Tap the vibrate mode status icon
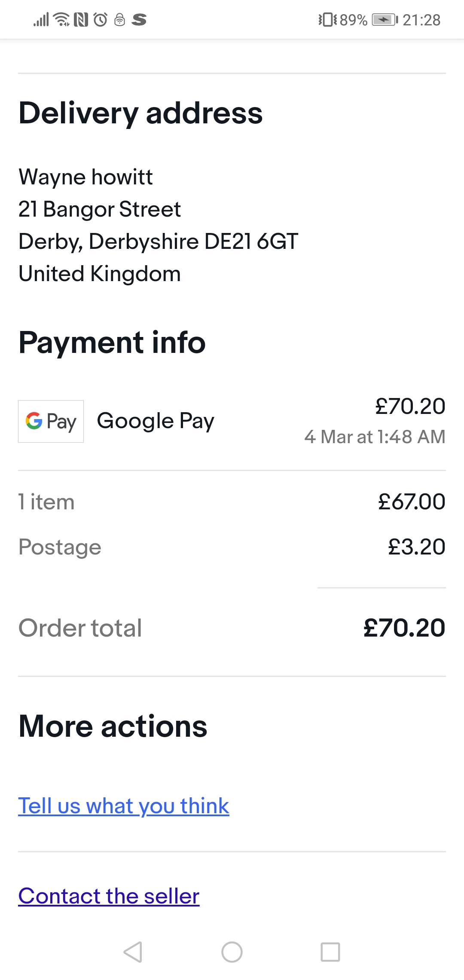This screenshot has width=464, height=980. [327, 20]
